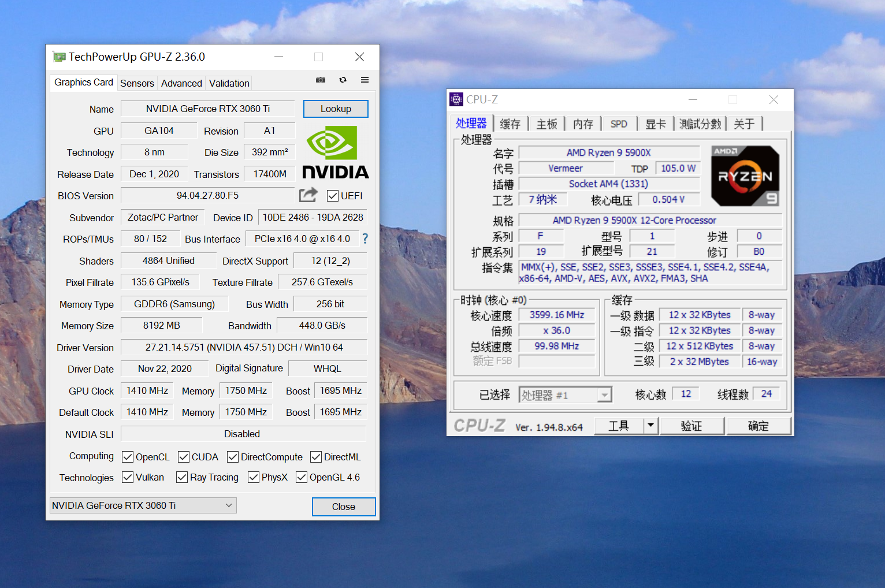Image resolution: width=885 pixels, height=588 pixels.
Task: Click the CPU-Z title bar icon
Action: coord(456,99)
